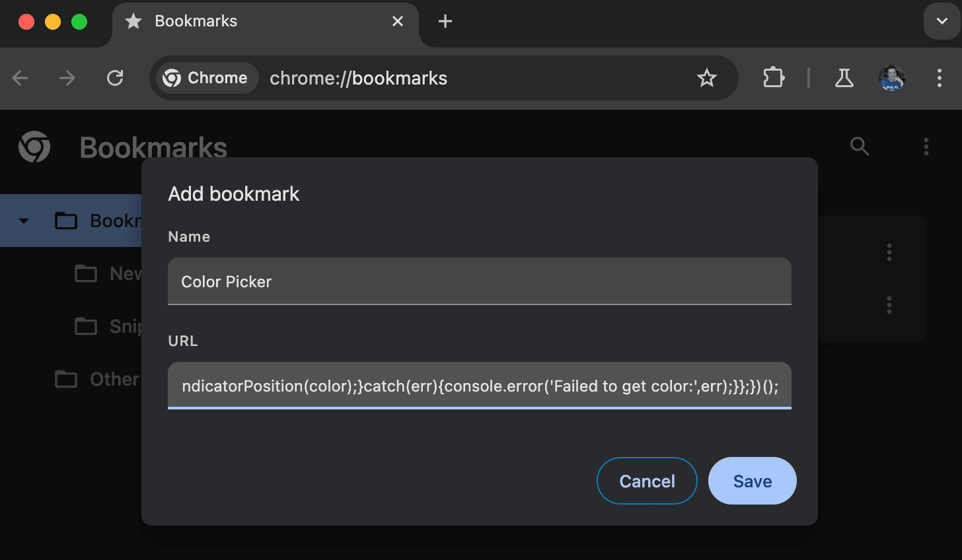Reload the page with the refresh icon
Screen dimensions: 962x560
click(115, 78)
